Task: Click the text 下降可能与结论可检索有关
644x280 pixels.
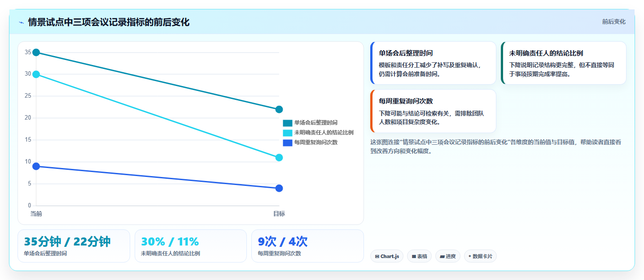Action: coord(415,113)
